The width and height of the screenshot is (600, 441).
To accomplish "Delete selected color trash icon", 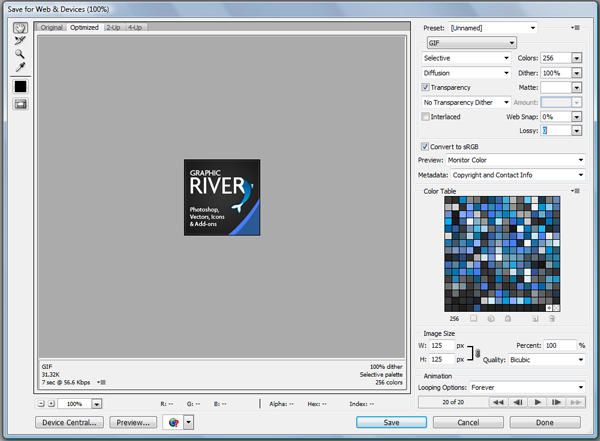I will point(552,318).
